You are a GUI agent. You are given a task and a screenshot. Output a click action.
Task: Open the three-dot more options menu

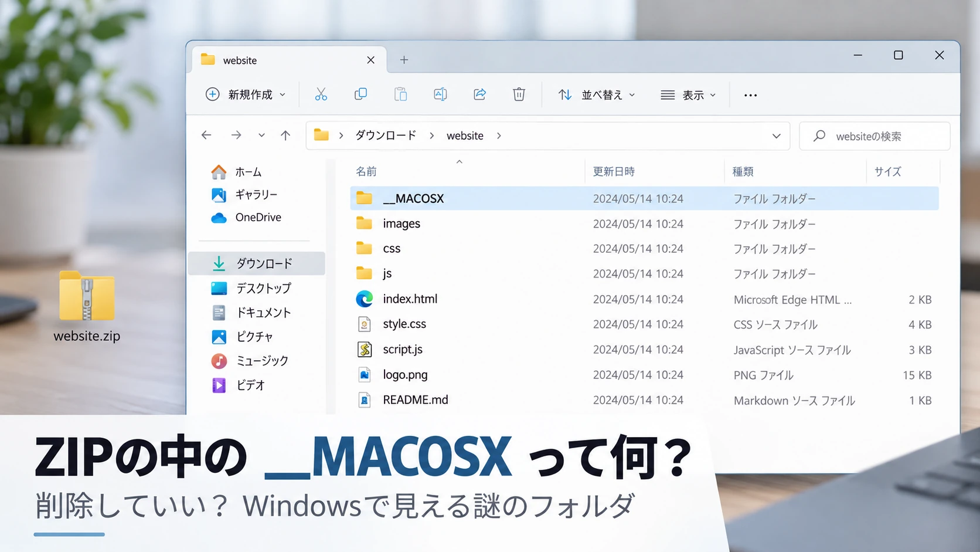click(x=750, y=95)
